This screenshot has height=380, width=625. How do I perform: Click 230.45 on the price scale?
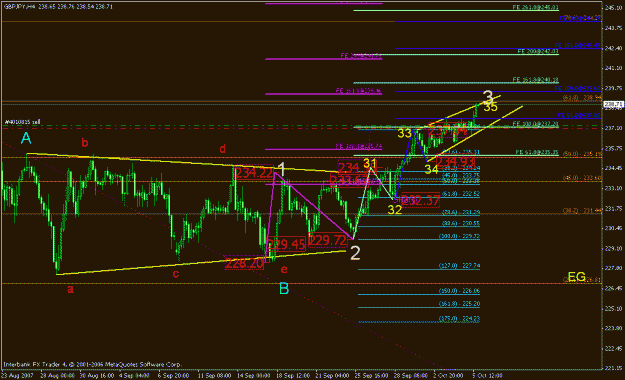pos(614,228)
